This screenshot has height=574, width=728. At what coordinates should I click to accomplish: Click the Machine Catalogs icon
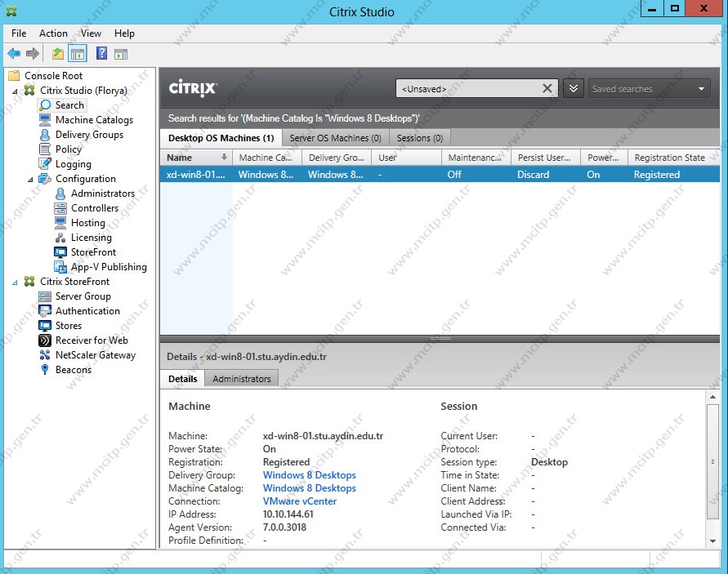(45, 120)
